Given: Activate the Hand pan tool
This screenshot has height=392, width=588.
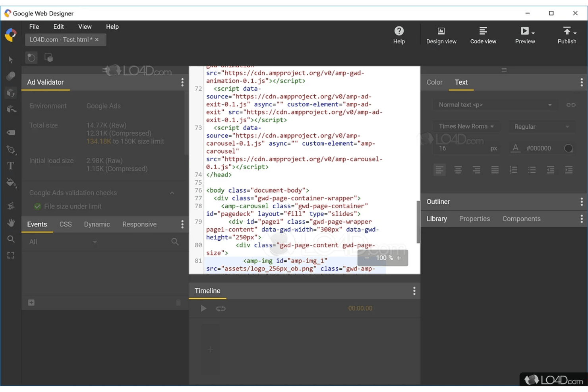Looking at the screenshot, I should coord(11,222).
